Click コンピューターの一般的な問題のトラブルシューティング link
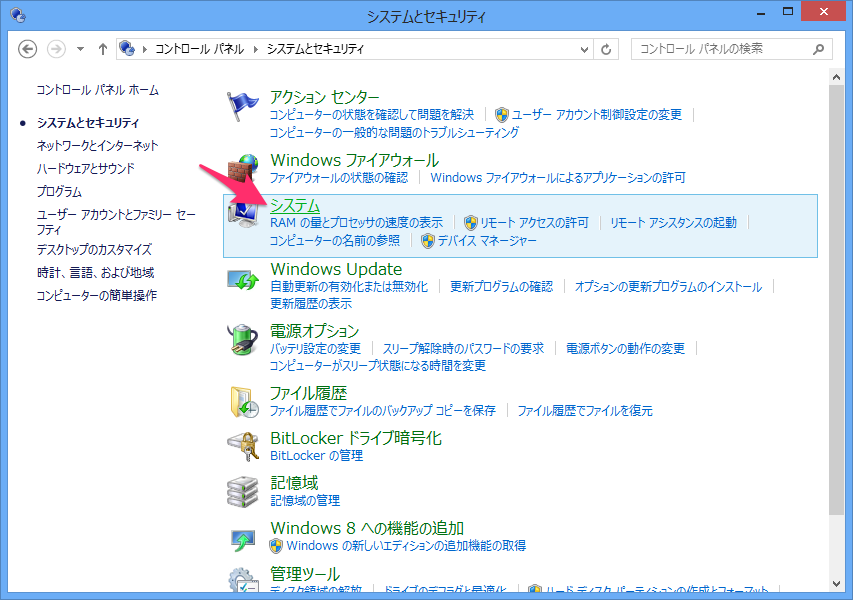Viewport: 853px width, 600px height. (x=394, y=132)
